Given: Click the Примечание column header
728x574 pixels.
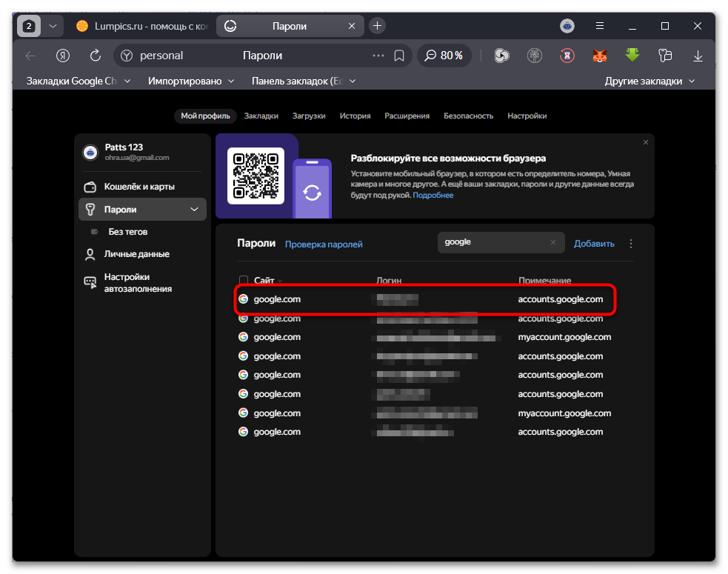Looking at the screenshot, I should click(x=544, y=281).
